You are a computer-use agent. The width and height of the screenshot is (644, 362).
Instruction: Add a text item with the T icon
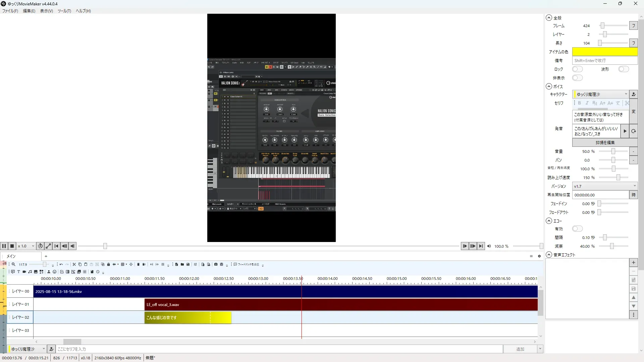point(18,272)
